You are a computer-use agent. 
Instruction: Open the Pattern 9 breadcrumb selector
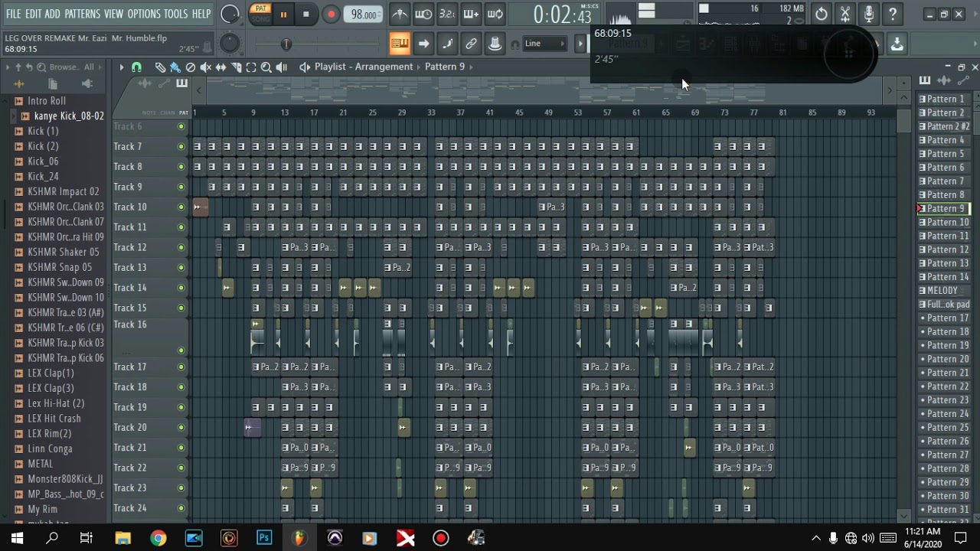click(445, 67)
